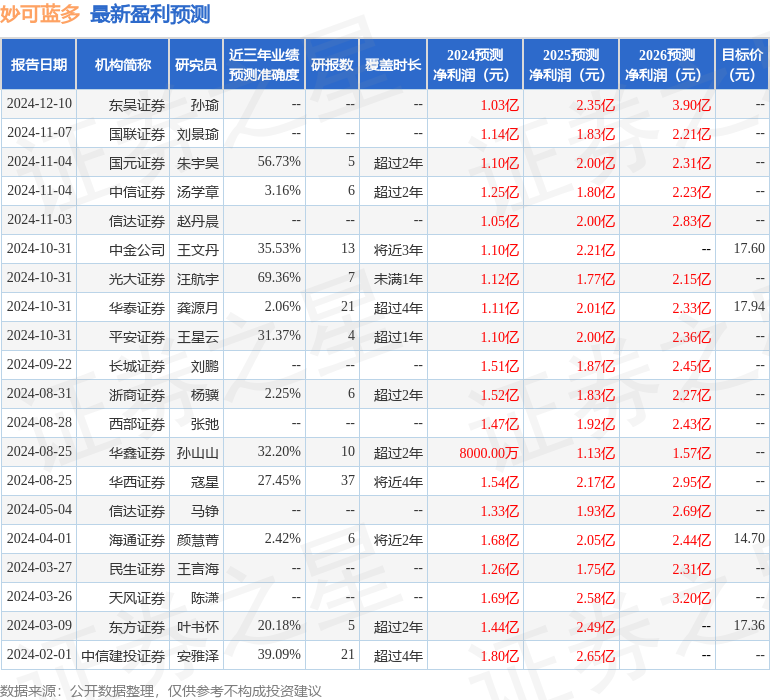Click institution 中信建投证券
Image resolution: width=770 pixels, height=700 pixels.
[x=123, y=656]
